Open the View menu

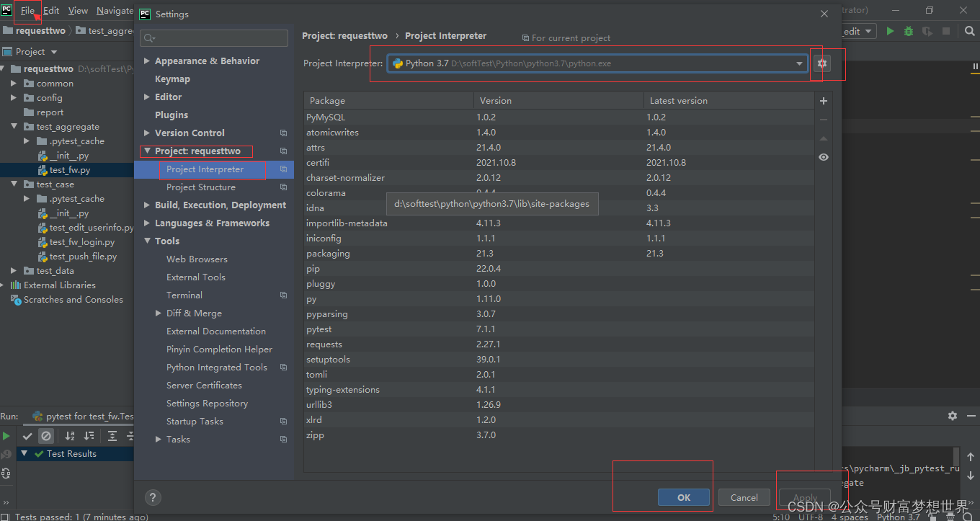(78, 11)
